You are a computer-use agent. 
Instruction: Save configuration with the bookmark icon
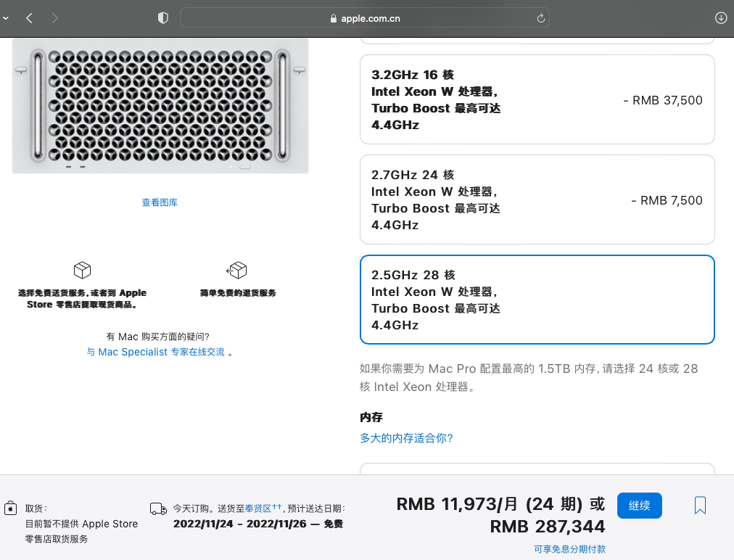point(700,505)
